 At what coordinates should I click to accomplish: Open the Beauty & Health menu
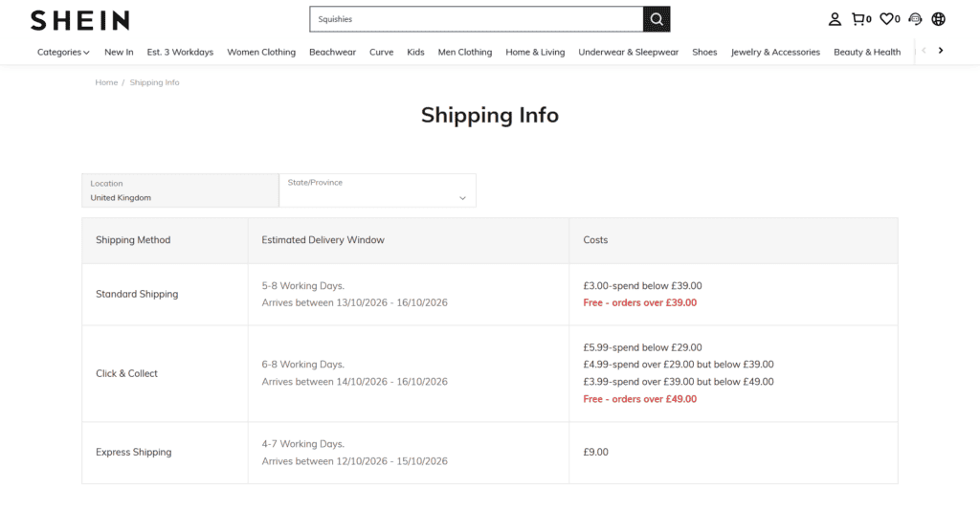tap(867, 52)
